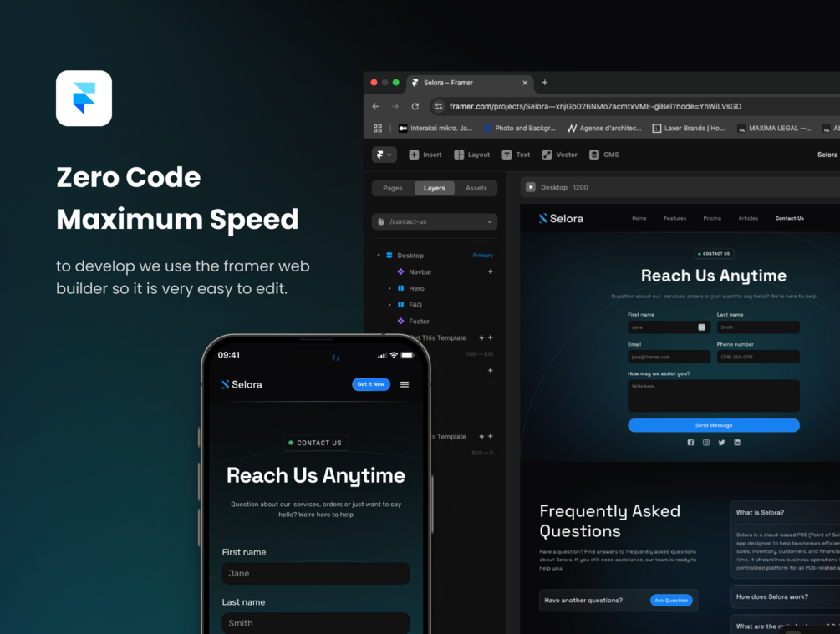Screen dimensions: 840x634
Task: Reload the page with refresh icon
Action: pos(415,107)
